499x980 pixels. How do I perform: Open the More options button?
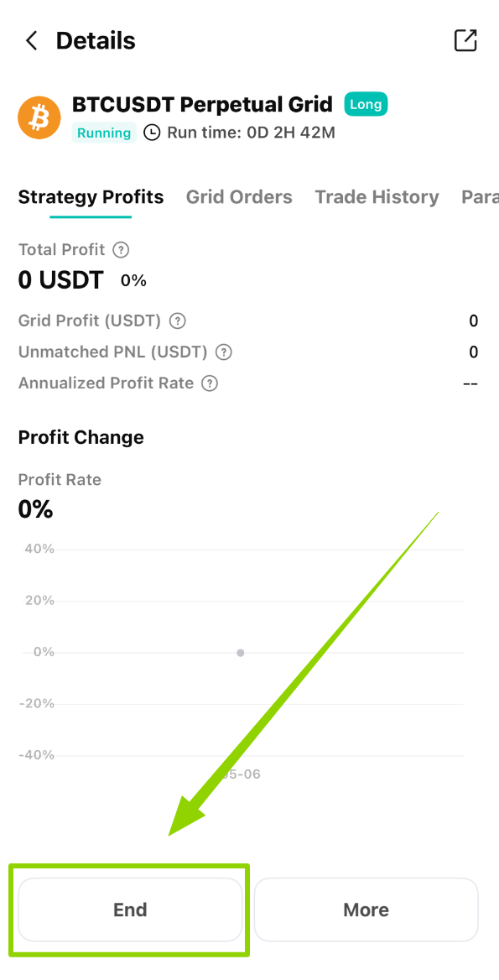[x=366, y=910]
